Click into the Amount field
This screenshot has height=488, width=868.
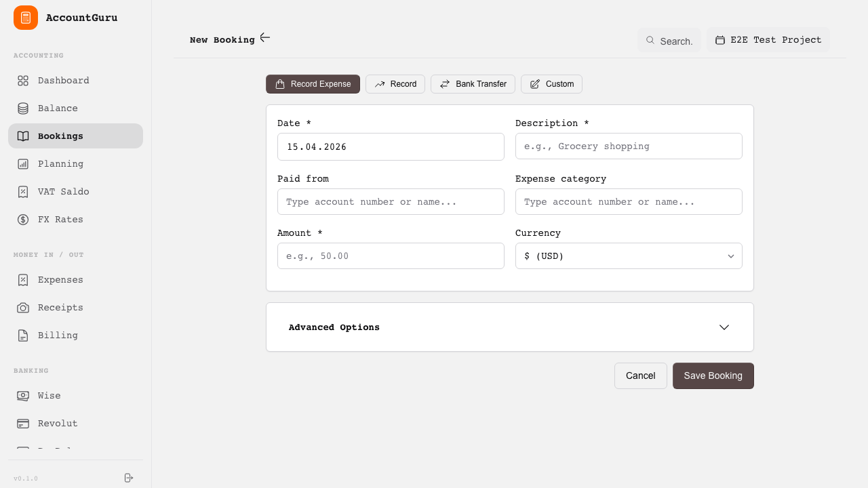tap(390, 256)
